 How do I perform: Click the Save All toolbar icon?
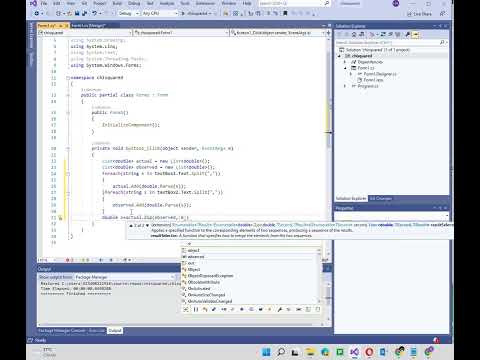84,13
